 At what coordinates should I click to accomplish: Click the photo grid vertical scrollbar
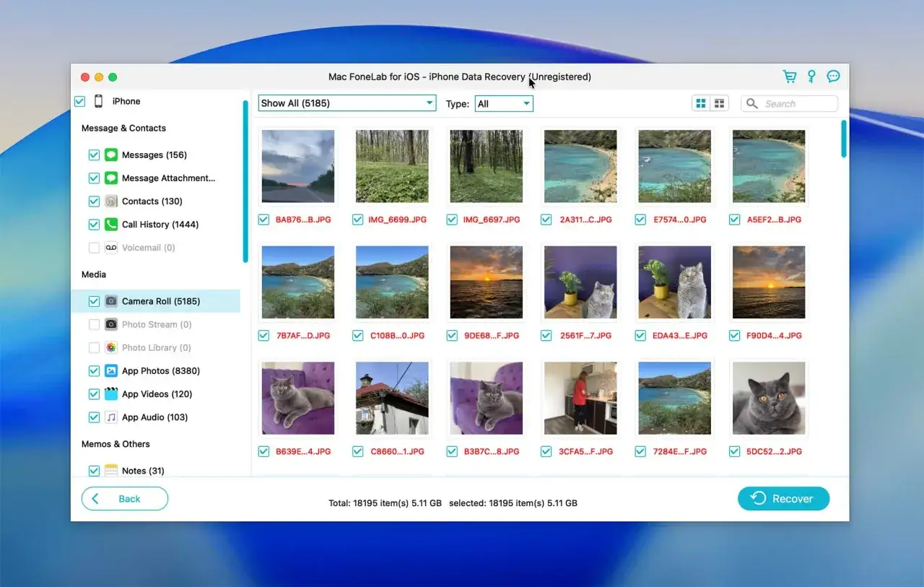(843, 139)
